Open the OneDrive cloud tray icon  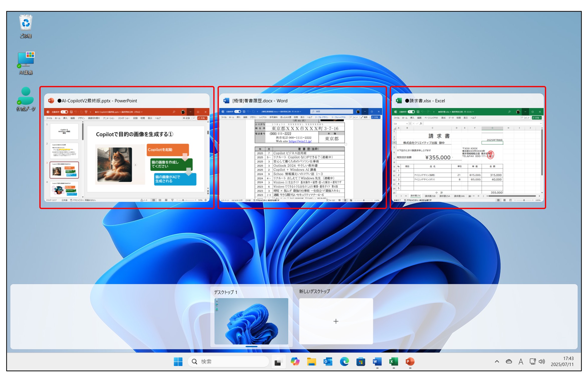(x=509, y=361)
